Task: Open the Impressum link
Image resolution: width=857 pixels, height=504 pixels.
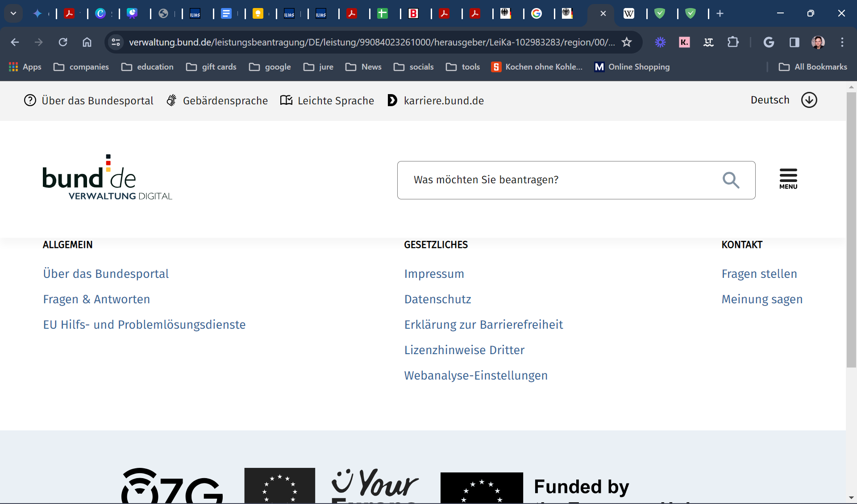Action: (434, 274)
